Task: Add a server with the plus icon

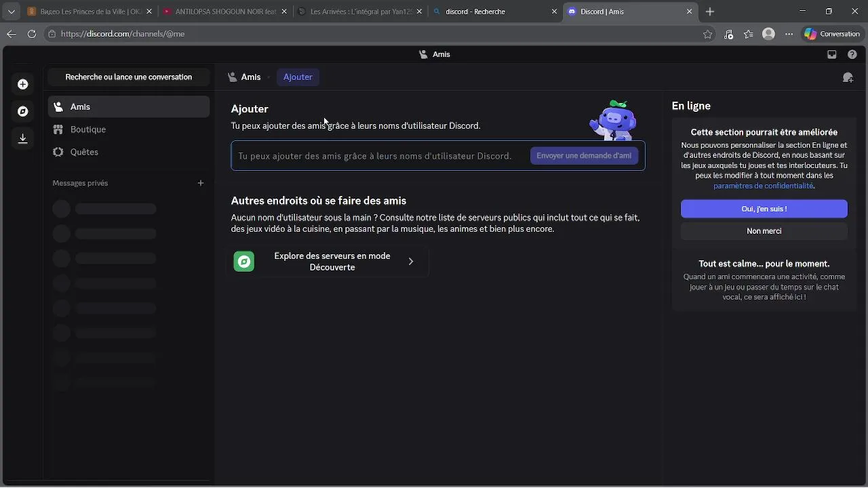Action: pyautogui.click(x=22, y=84)
